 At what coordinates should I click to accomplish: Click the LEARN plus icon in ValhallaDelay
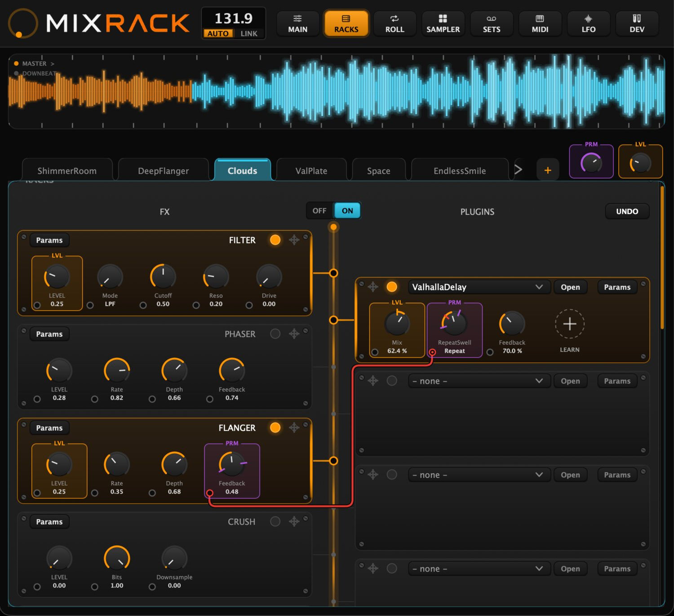click(570, 324)
